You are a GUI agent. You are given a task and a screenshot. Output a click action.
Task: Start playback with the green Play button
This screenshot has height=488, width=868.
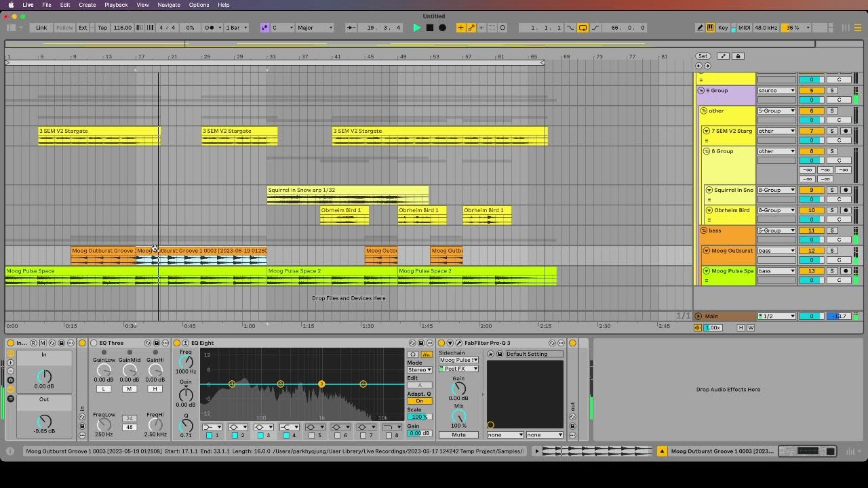pyautogui.click(x=416, y=28)
